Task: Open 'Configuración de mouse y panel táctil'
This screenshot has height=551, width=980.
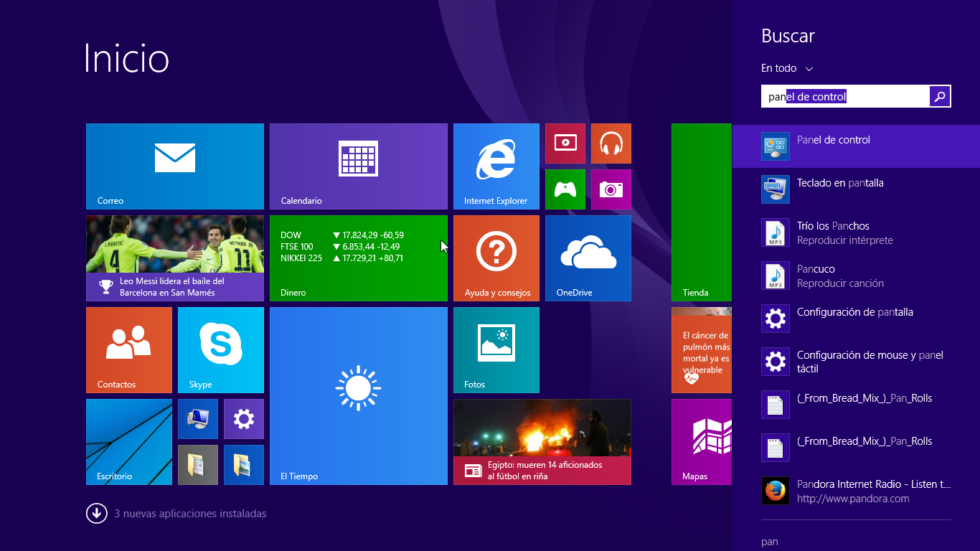Action: tap(857, 362)
